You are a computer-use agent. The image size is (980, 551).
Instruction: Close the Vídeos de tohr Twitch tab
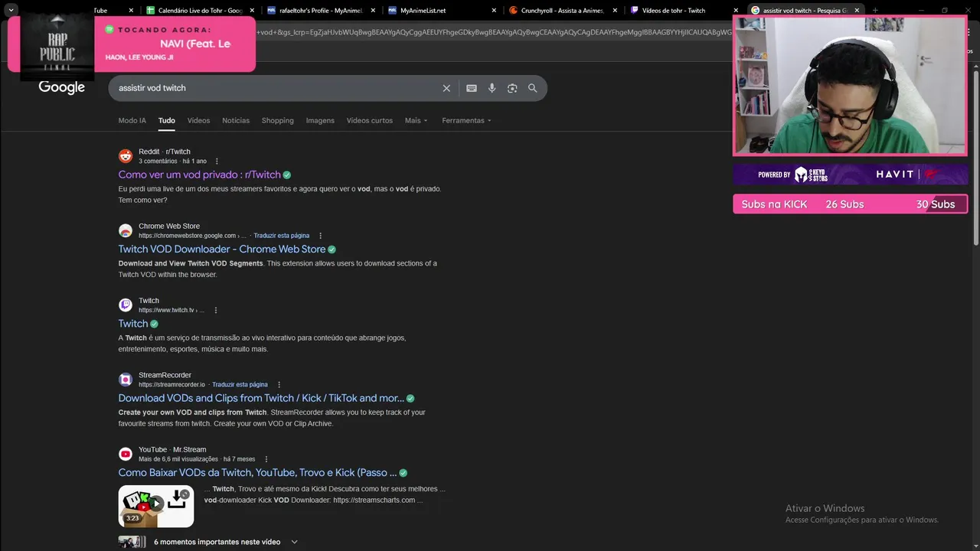[x=734, y=11]
